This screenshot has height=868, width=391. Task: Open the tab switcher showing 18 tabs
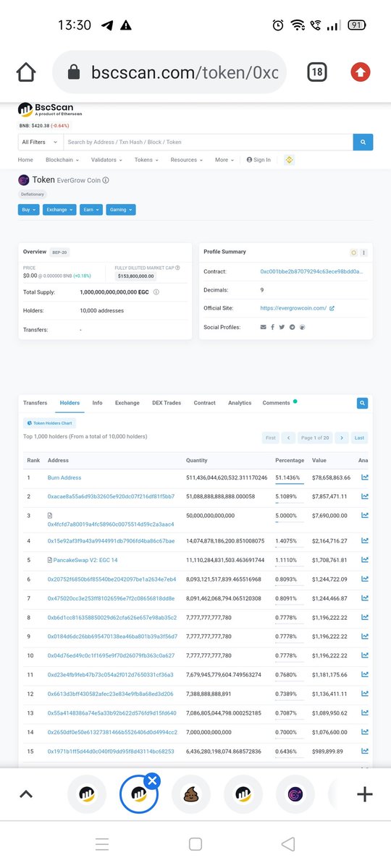316,72
